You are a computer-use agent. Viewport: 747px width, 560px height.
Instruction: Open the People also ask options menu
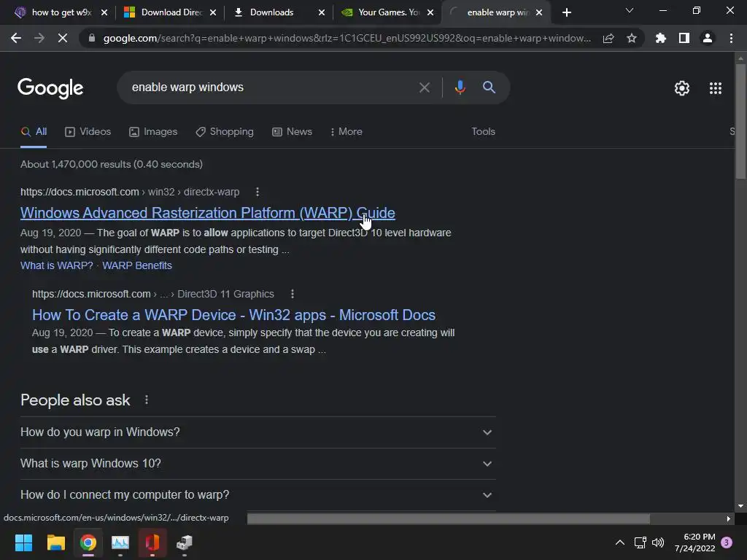pos(146,400)
